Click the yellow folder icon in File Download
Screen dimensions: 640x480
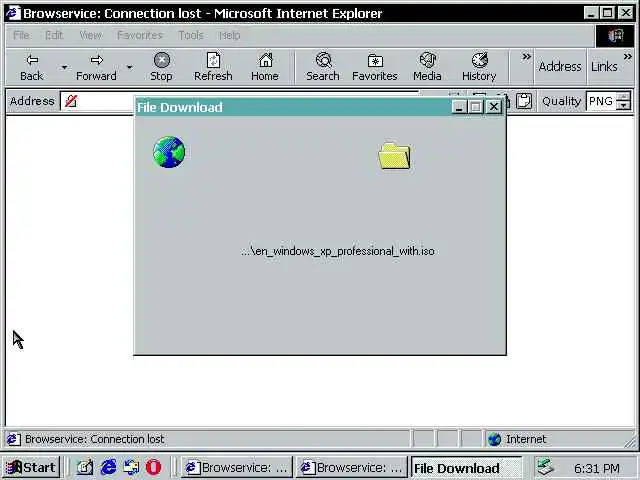394,156
